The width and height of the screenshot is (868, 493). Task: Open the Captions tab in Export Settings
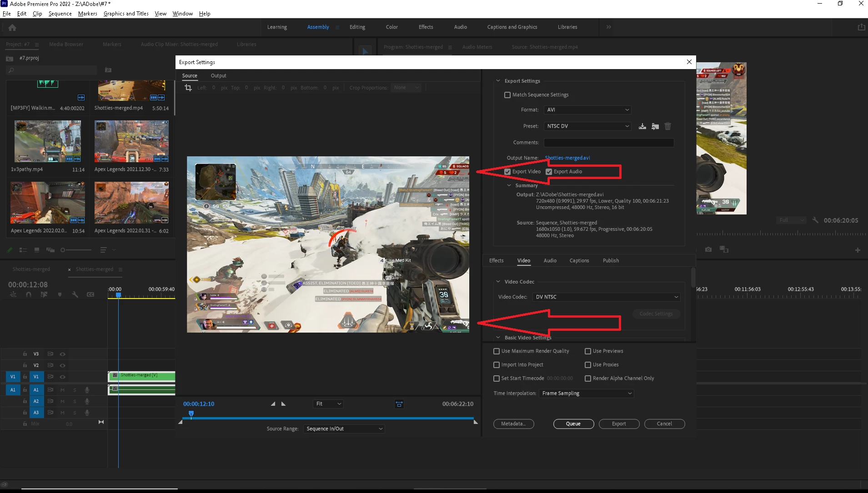(579, 261)
